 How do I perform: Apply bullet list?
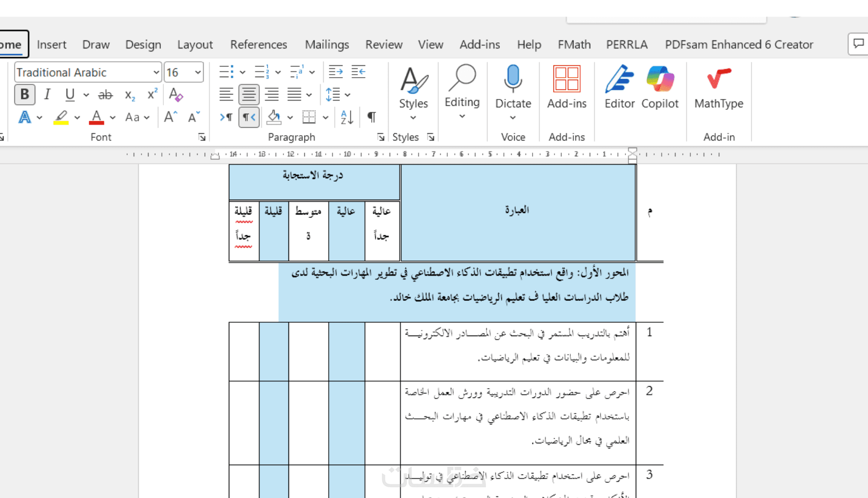226,72
